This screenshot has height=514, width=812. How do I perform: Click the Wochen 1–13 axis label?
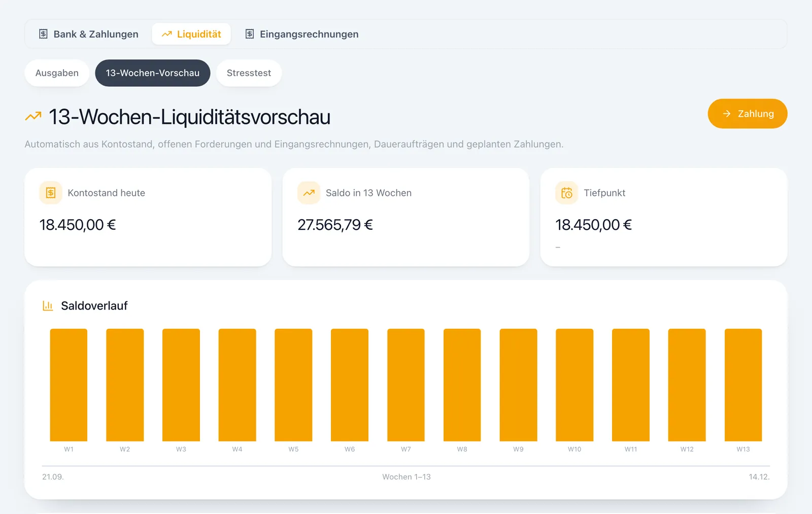coord(407,477)
